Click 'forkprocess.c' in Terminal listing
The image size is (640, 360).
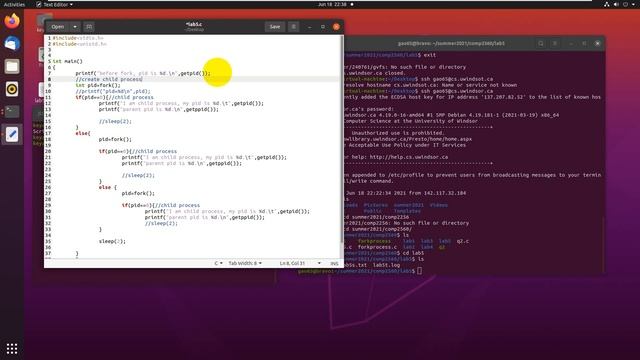pos(377,247)
